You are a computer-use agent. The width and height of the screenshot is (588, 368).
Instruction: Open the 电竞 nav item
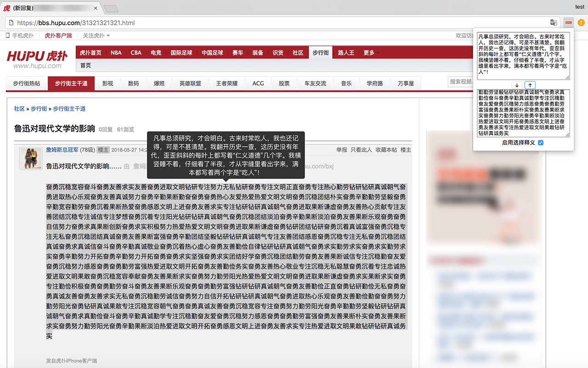[x=156, y=52]
